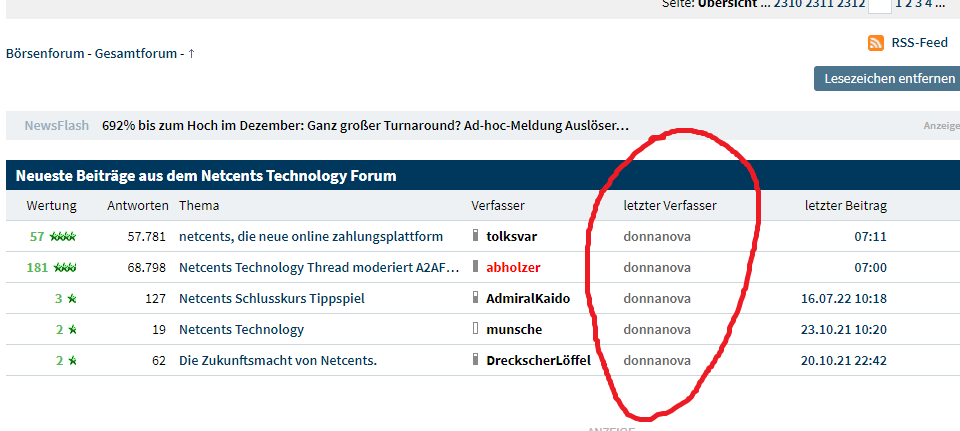This screenshot has width=960, height=431.
Task: Click last post date 20.10.21 22:42
Action: pos(844,361)
